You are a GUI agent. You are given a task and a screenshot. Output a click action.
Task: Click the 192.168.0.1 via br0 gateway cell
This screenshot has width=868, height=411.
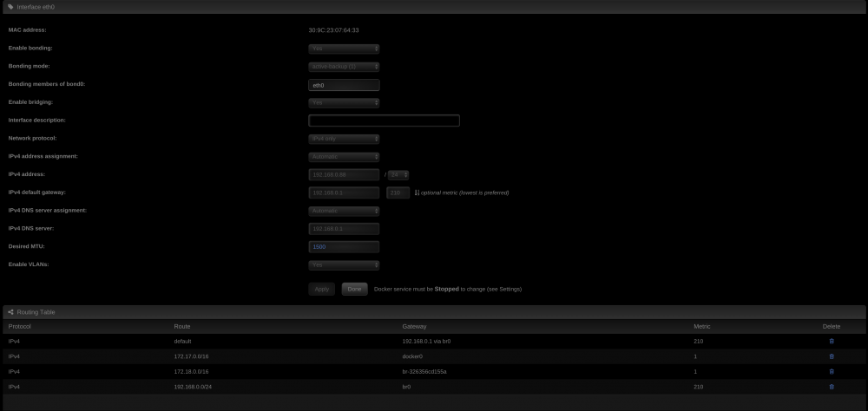pyautogui.click(x=426, y=342)
